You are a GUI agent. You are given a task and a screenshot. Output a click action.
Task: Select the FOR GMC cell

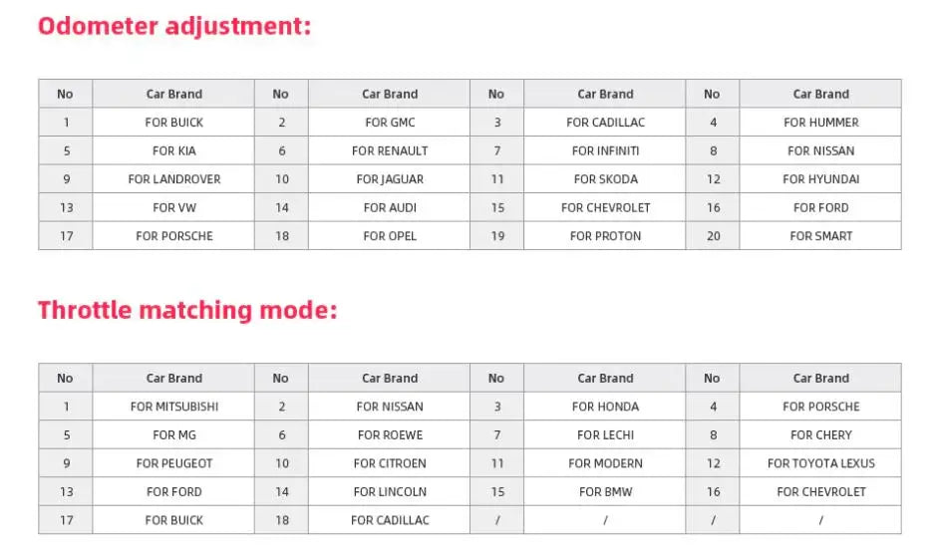coord(390,123)
